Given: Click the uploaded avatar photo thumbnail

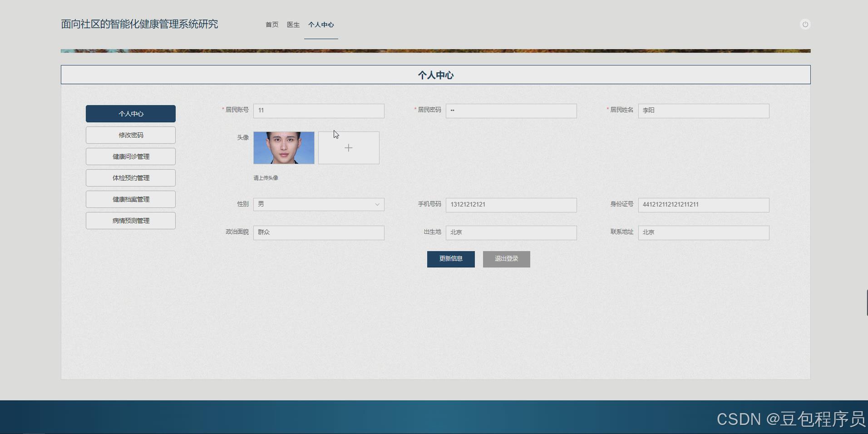Looking at the screenshot, I should point(283,148).
